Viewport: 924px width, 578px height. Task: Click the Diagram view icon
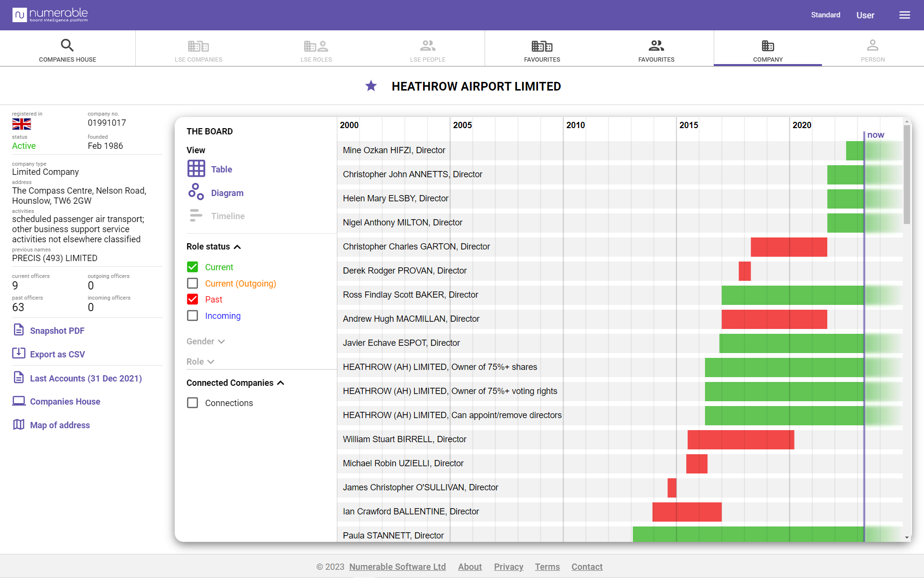click(196, 192)
